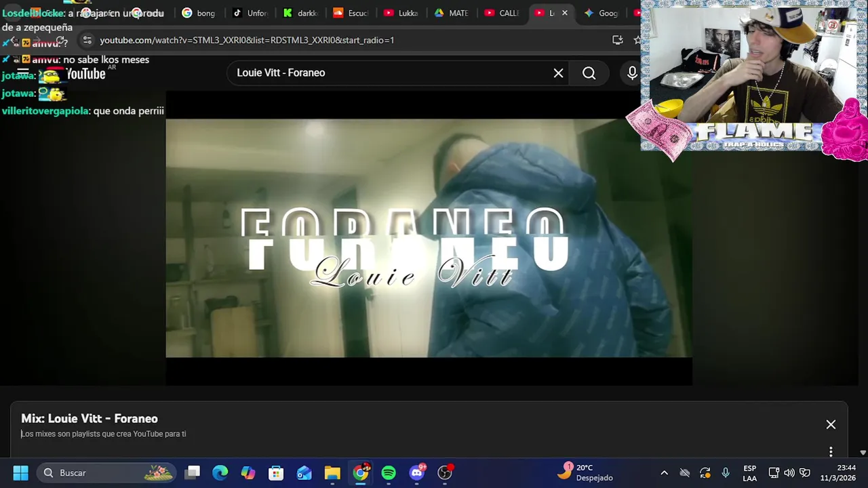Image resolution: width=868 pixels, height=488 pixels.
Task: Click chat username 'villeritovergapiola'
Action: (45, 111)
